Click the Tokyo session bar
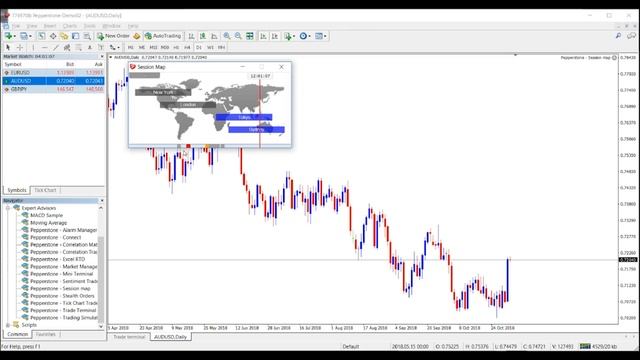 click(244, 118)
